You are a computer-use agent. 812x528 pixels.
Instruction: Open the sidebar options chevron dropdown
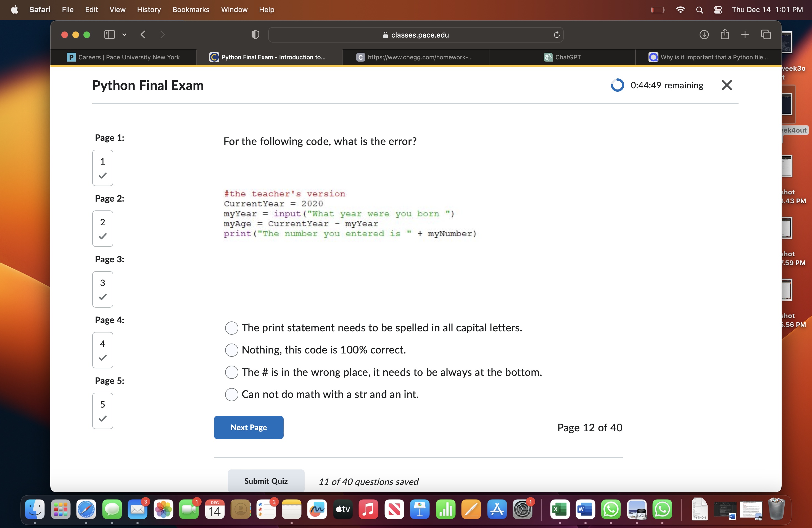coord(124,35)
